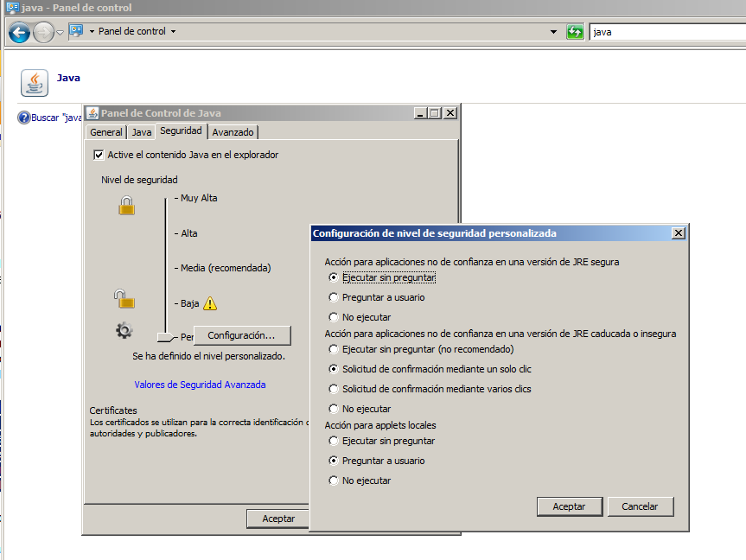Viewport: 746px width, 560px height.
Task: Open the address bar history dropdown
Action: pos(553,32)
